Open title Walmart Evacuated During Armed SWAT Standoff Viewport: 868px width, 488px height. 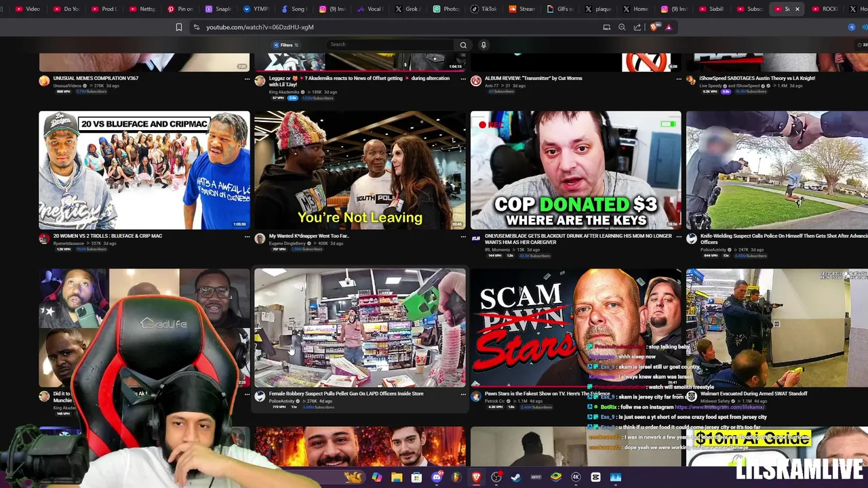tap(754, 394)
